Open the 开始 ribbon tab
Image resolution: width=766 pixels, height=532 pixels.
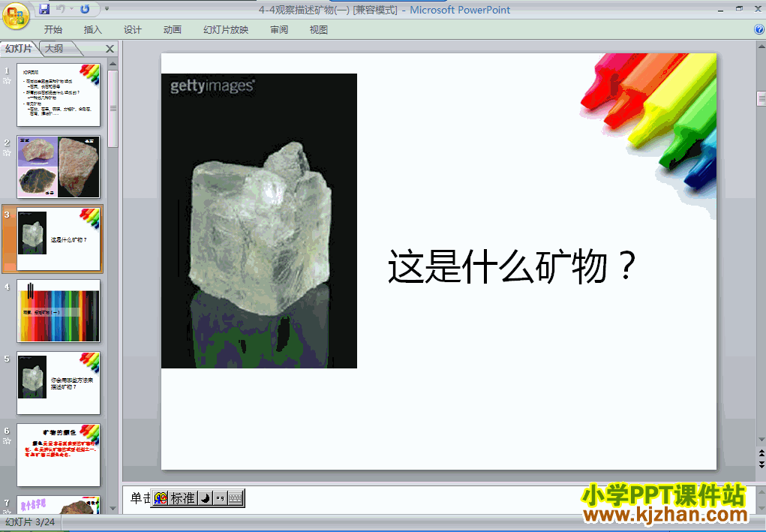click(x=53, y=30)
